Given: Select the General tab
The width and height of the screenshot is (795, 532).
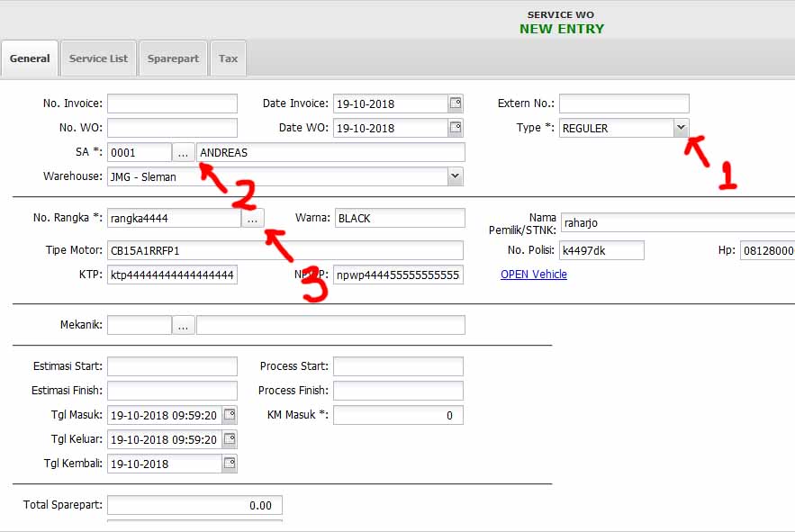Looking at the screenshot, I should pyautogui.click(x=30, y=59).
